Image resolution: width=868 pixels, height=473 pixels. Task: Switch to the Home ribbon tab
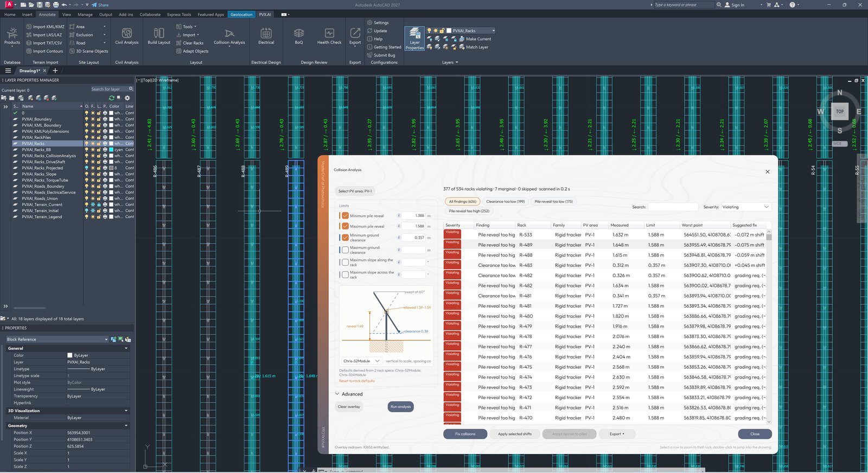point(10,15)
